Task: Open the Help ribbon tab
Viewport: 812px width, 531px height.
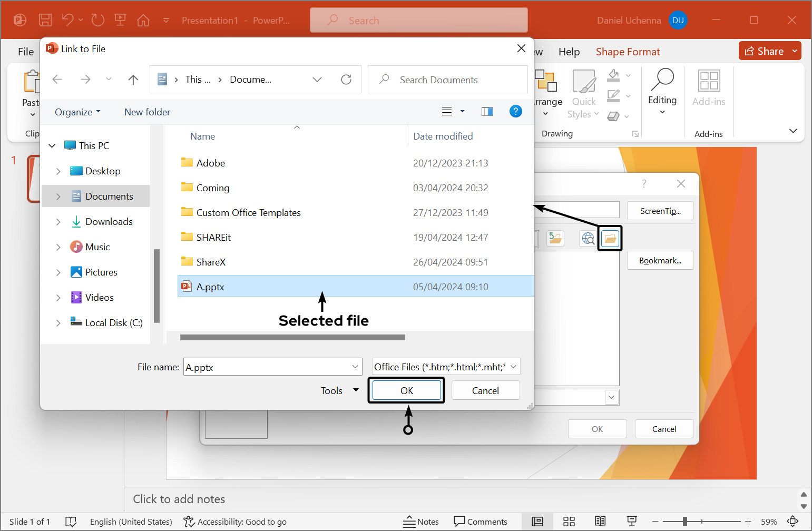Action: [x=569, y=52]
